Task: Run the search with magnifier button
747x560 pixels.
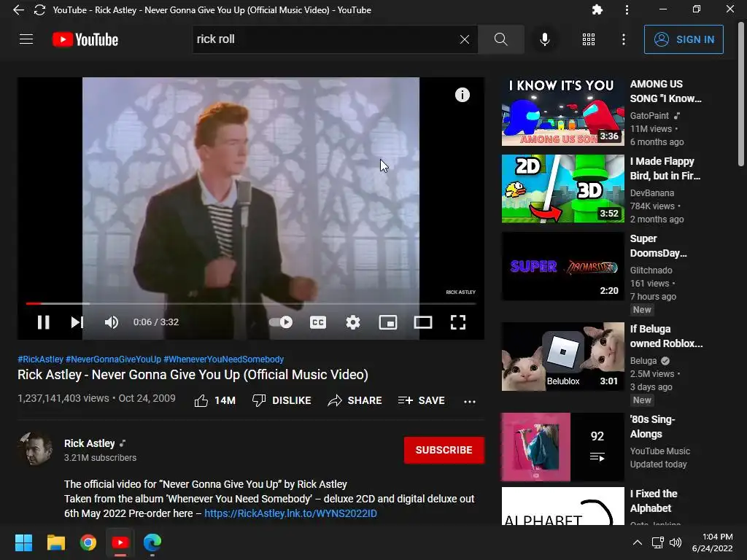Action: click(x=500, y=39)
